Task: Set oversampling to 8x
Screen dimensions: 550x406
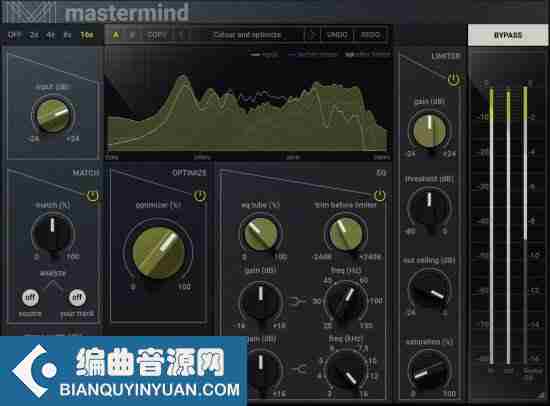Action: pos(67,35)
